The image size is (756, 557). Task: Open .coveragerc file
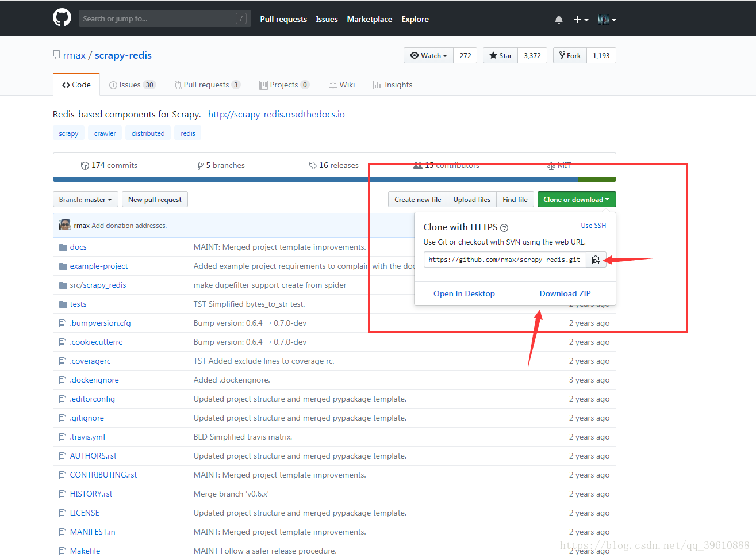click(90, 361)
